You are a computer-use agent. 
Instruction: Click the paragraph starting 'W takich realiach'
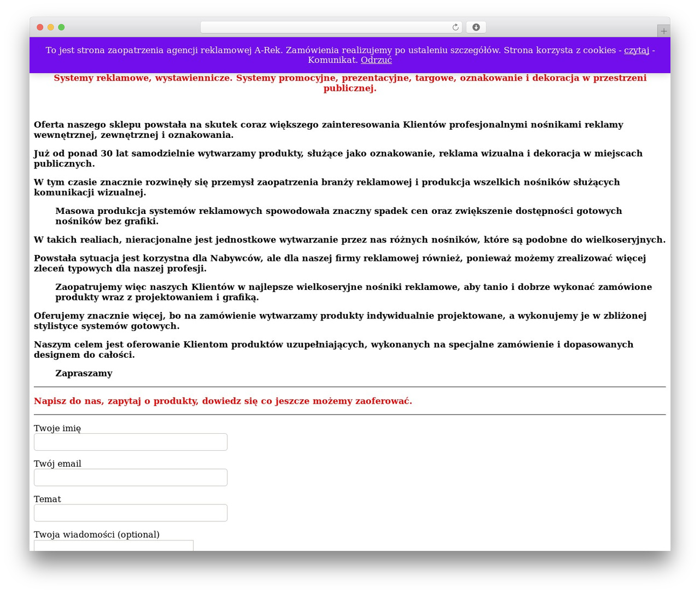point(350,240)
